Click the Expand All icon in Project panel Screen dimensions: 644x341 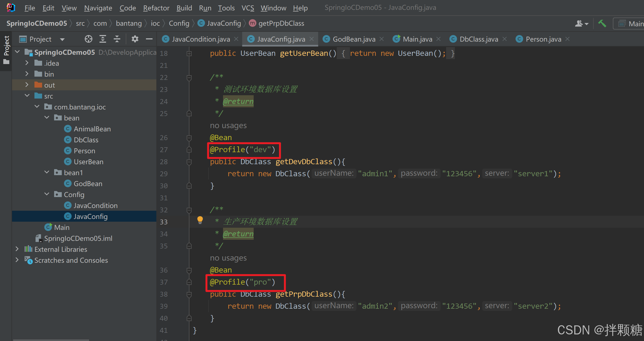103,39
